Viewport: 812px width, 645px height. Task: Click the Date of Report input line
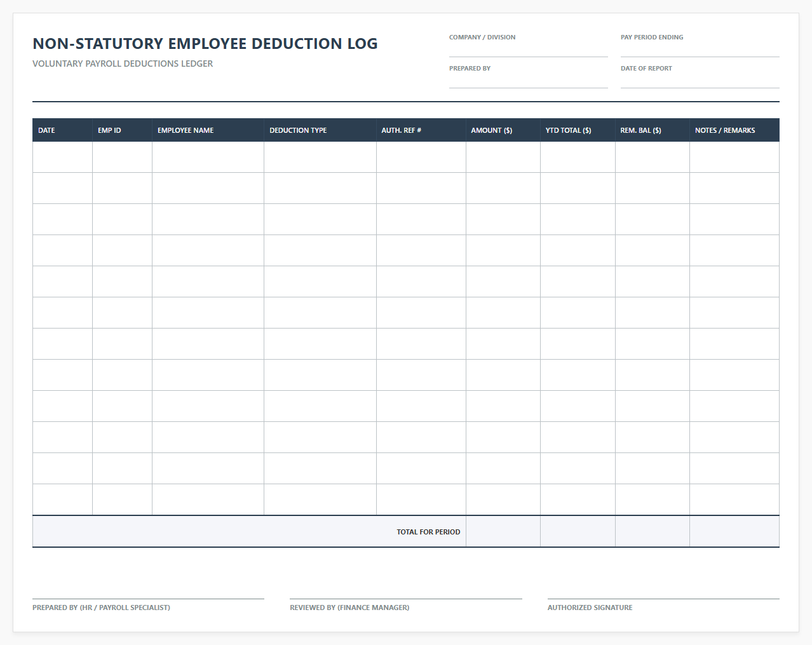point(700,81)
